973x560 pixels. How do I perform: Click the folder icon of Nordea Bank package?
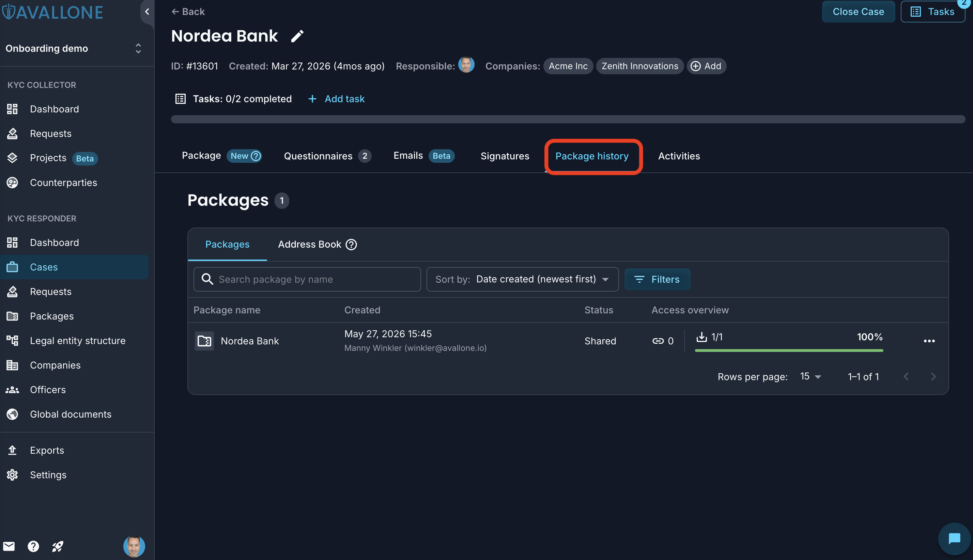204,341
